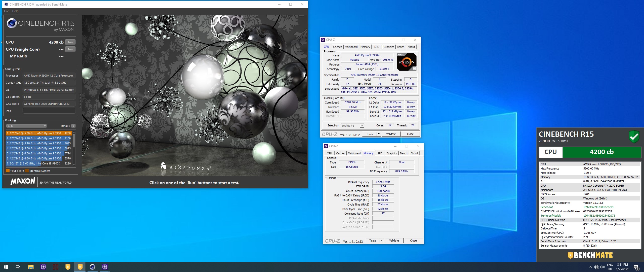Open the highlighted BenchMate shield taskbar icon

click(x=80, y=267)
